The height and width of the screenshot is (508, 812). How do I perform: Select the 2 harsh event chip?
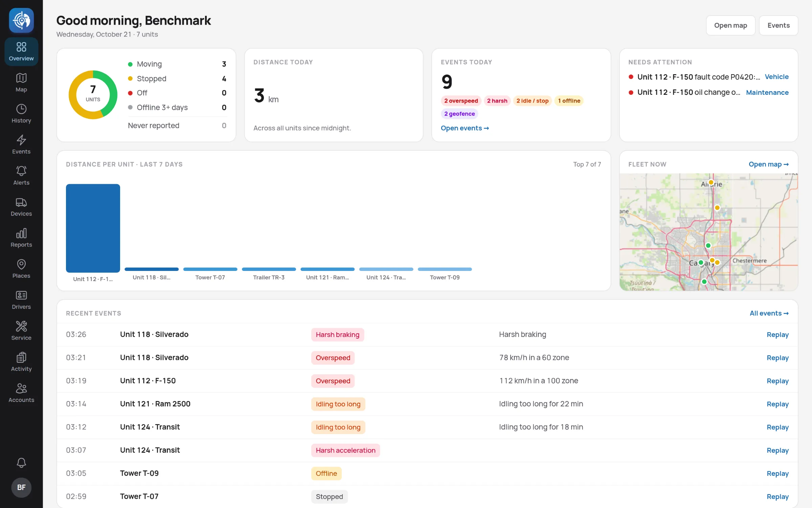click(497, 101)
